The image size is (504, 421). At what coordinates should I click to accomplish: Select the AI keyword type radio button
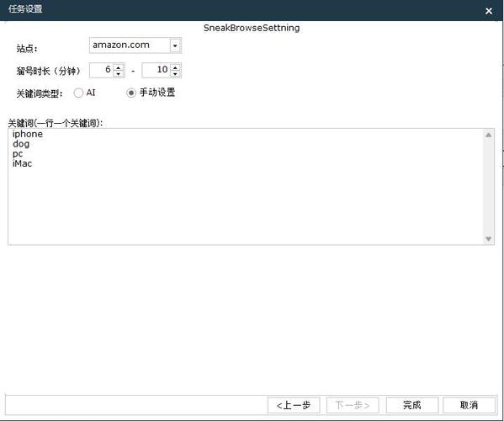(x=78, y=93)
